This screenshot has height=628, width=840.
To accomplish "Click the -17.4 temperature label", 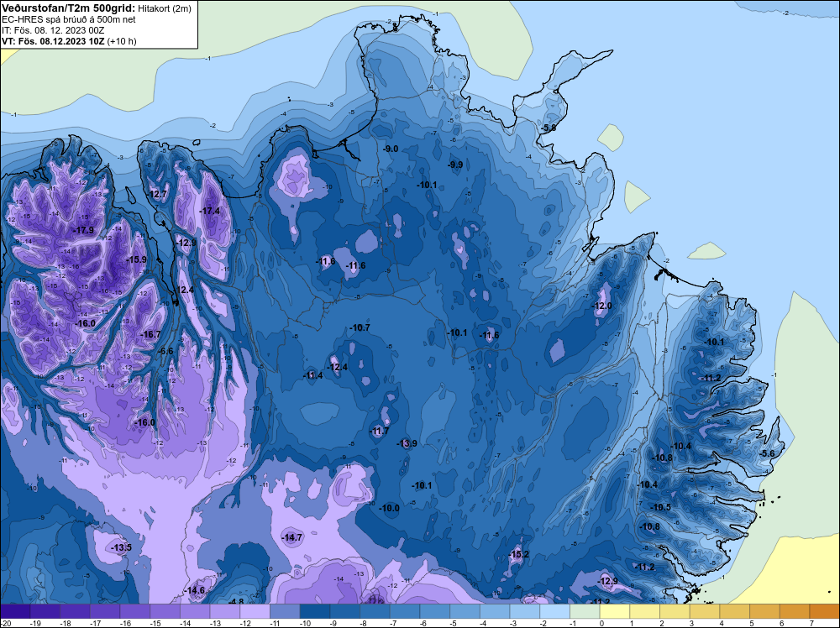I will [x=209, y=211].
